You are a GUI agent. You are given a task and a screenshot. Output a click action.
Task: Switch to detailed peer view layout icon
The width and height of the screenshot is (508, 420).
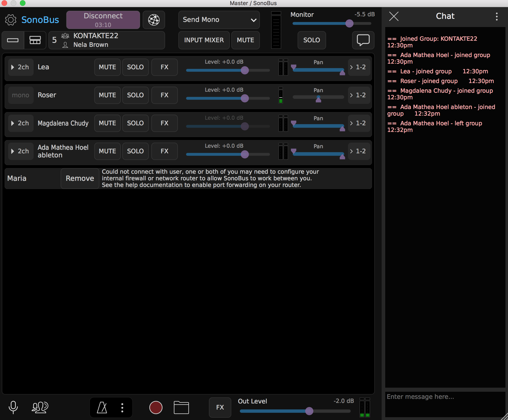[35, 40]
